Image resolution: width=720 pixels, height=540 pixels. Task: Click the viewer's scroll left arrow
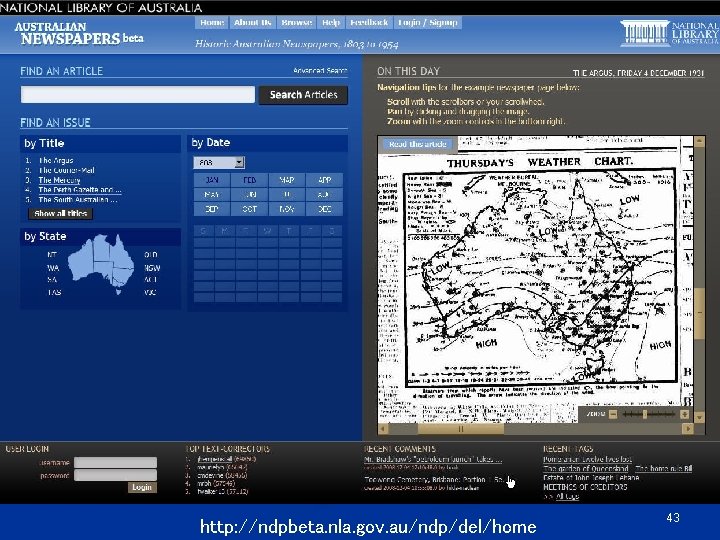[x=383, y=429]
